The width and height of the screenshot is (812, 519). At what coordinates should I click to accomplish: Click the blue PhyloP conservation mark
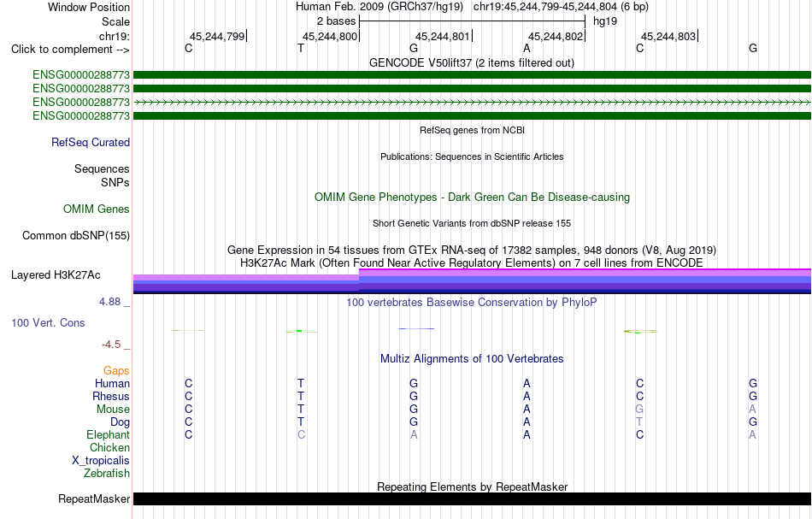coord(416,328)
